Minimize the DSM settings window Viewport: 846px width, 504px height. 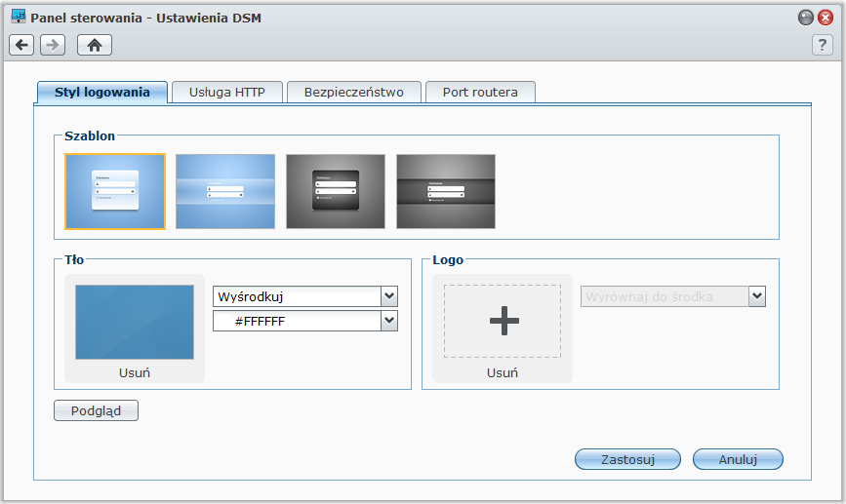pos(806,18)
